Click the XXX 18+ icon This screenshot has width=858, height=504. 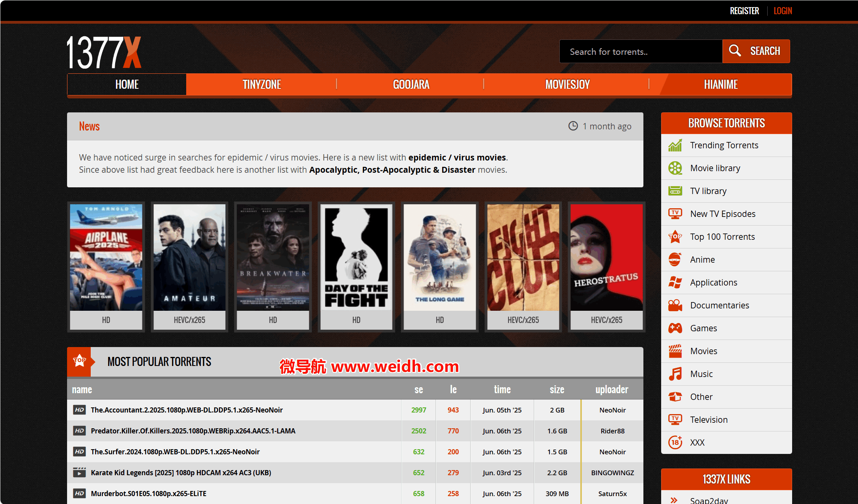coord(675,442)
